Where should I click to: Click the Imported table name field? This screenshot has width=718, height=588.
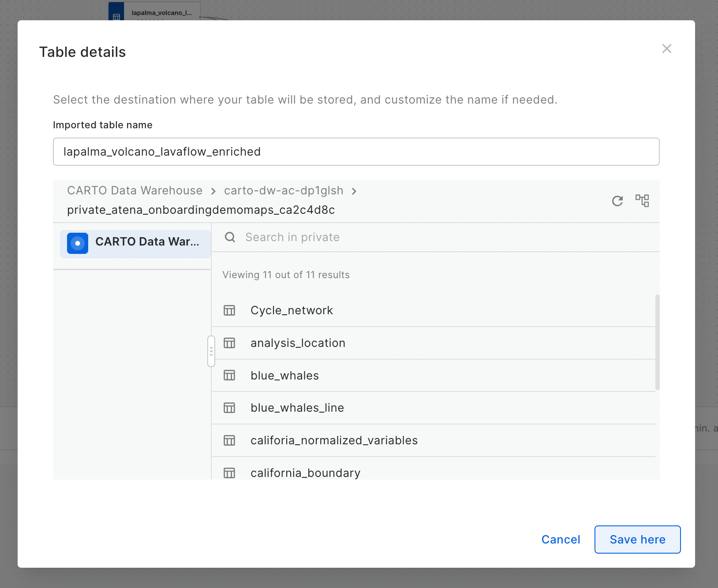pyautogui.click(x=356, y=152)
